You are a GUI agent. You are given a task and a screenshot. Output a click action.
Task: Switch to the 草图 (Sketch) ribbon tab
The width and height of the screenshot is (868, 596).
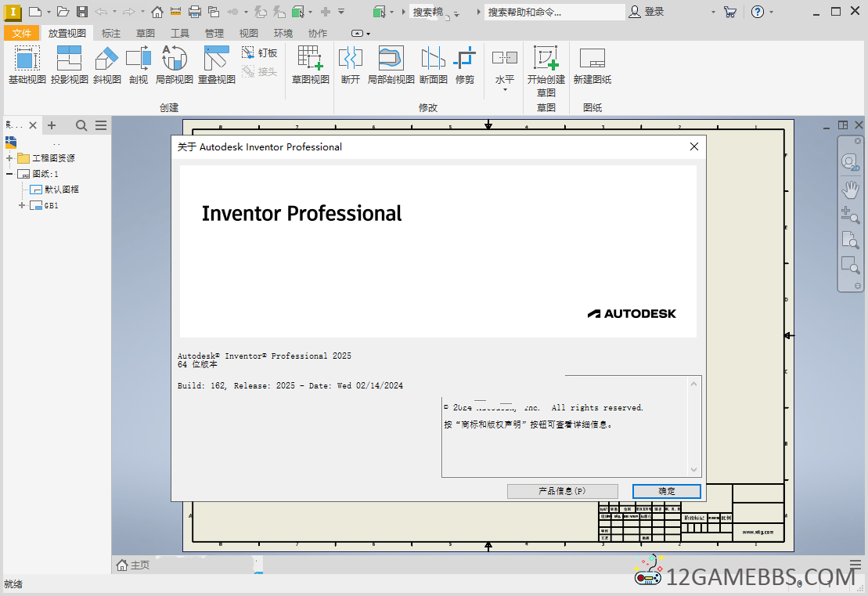tap(145, 33)
